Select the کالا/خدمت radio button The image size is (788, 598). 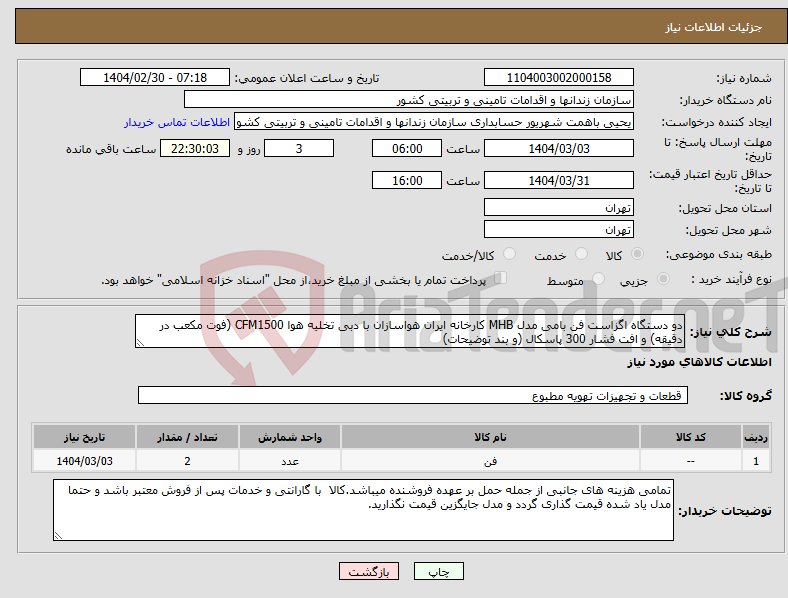pyautogui.click(x=510, y=254)
